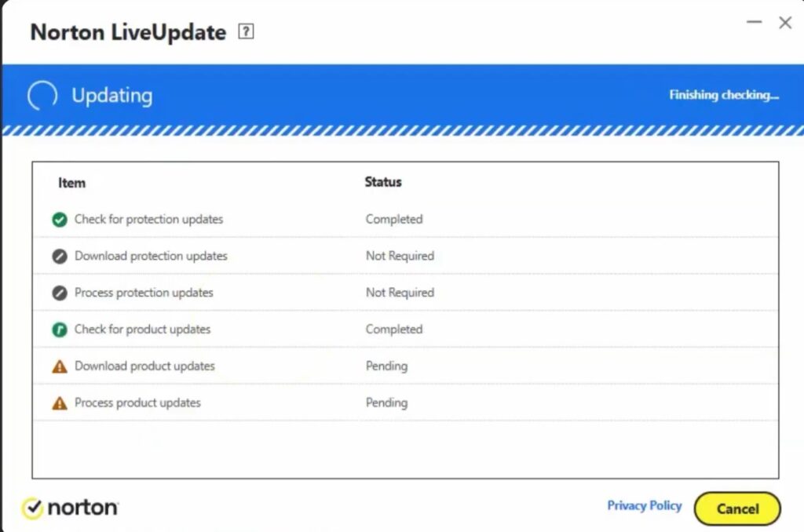
Task: Click the help question mark icon
Action: (x=246, y=32)
